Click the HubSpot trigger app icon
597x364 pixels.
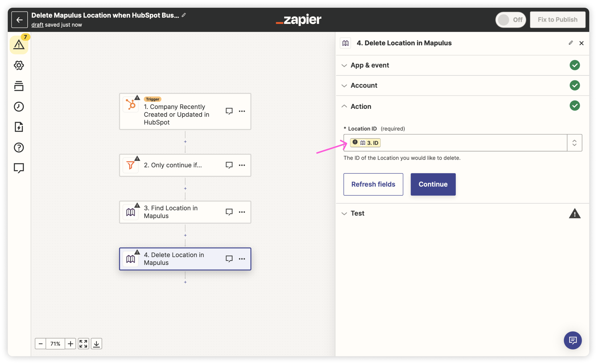[131, 104]
